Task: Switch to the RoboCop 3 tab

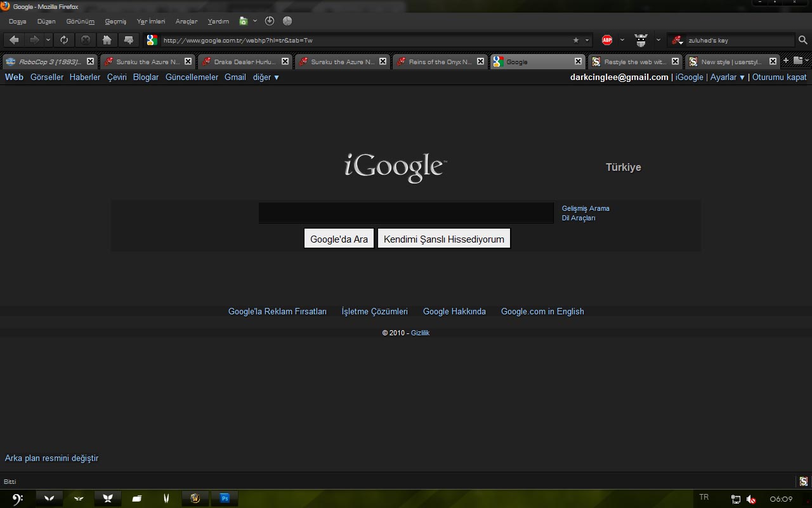Action: 49,62
